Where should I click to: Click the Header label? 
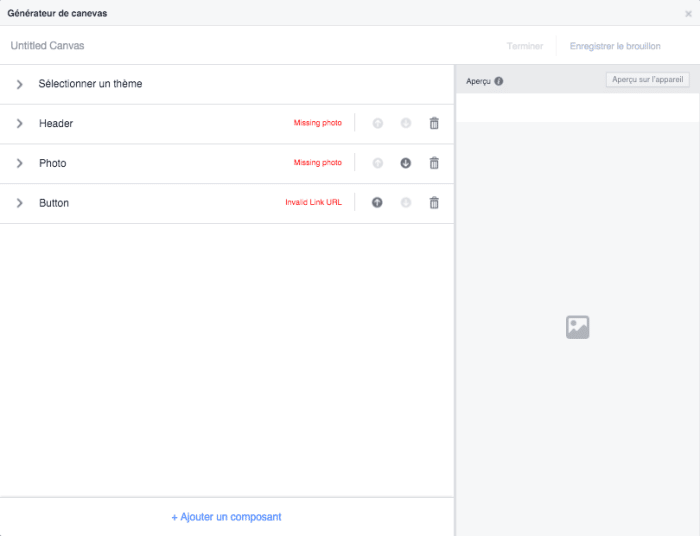[x=56, y=124]
